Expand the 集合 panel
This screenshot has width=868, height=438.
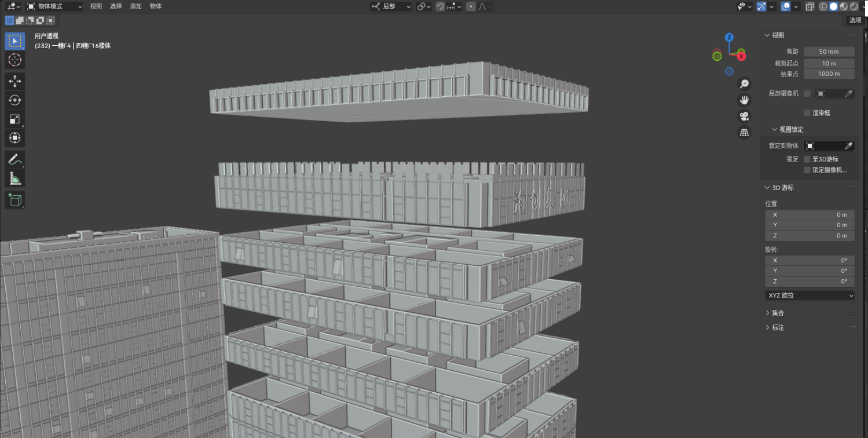click(x=778, y=313)
